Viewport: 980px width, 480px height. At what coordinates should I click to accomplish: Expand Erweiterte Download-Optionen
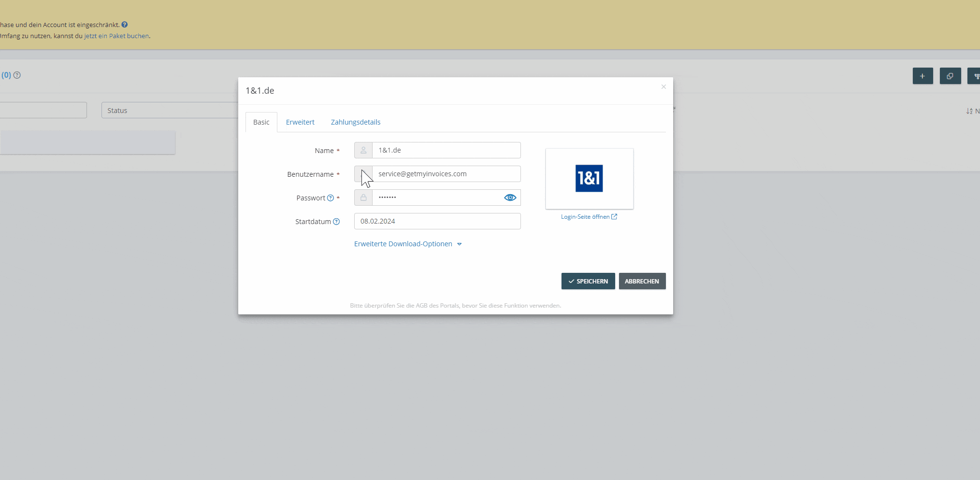point(408,244)
